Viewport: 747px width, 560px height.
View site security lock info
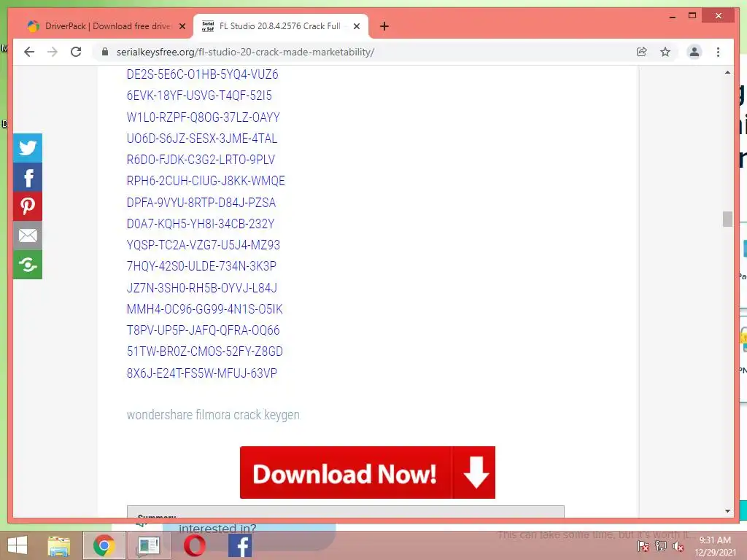pyautogui.click(x=105, y=52)
